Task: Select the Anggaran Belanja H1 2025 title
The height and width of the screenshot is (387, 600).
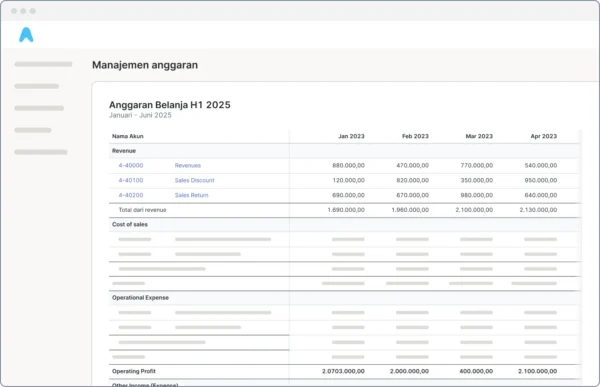Action: 170,105
